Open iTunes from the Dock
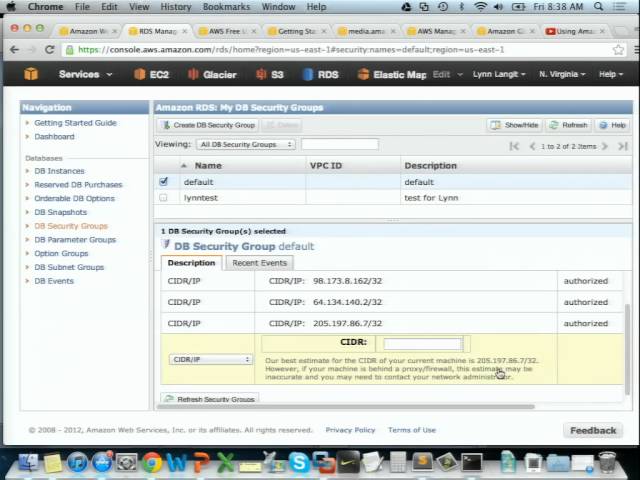 (77, 463)
